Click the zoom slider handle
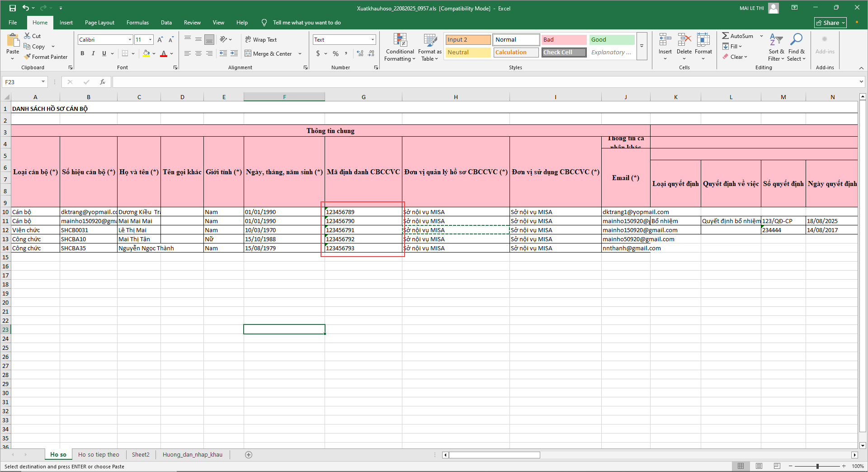868x472 pixels. coord(817,466)
